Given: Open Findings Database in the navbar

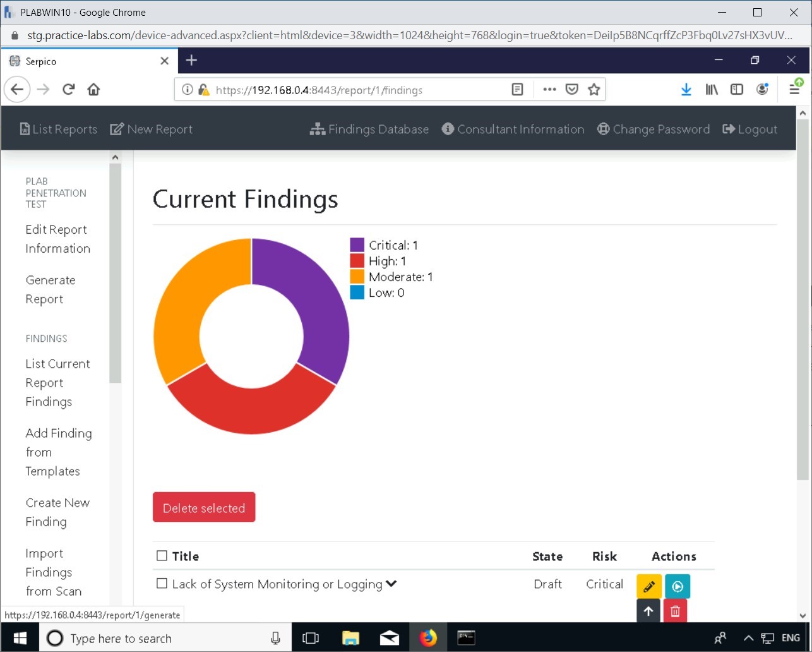Looking at the screenshot, I should click(x=369, y=130).
